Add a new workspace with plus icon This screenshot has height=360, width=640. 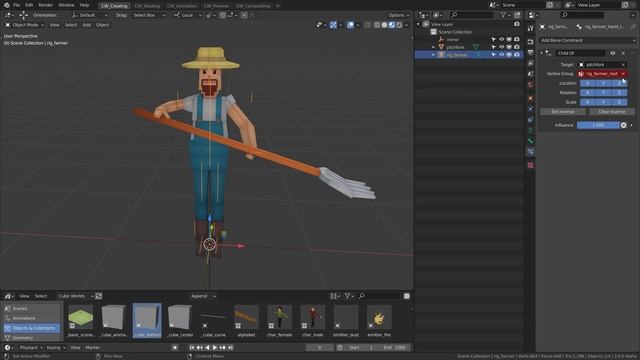tap(278, 6)
